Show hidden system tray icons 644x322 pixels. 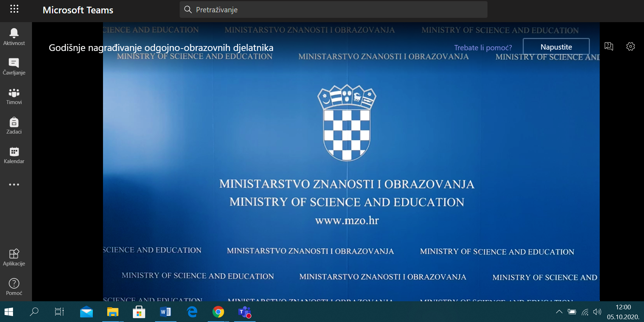[x=559, y=311]
